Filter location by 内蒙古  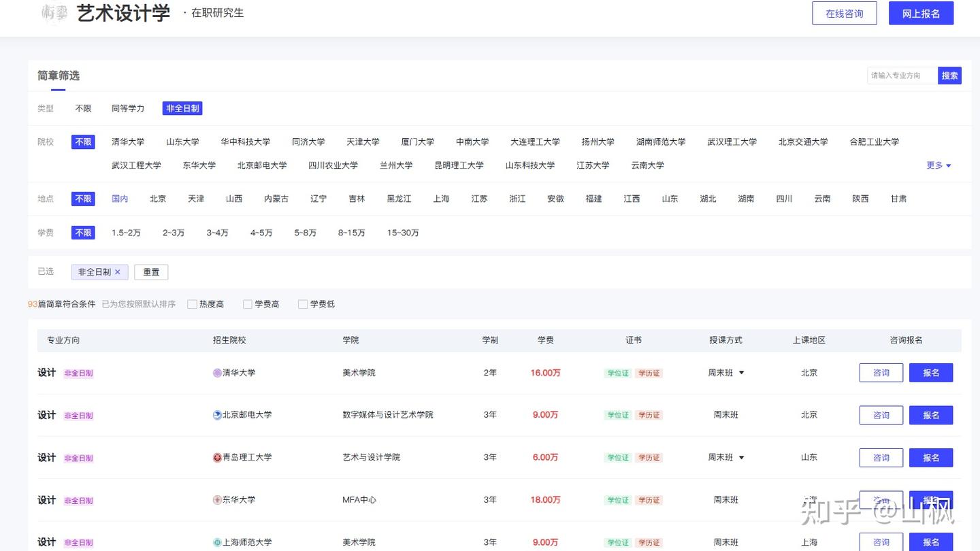(x=276, y=199)
